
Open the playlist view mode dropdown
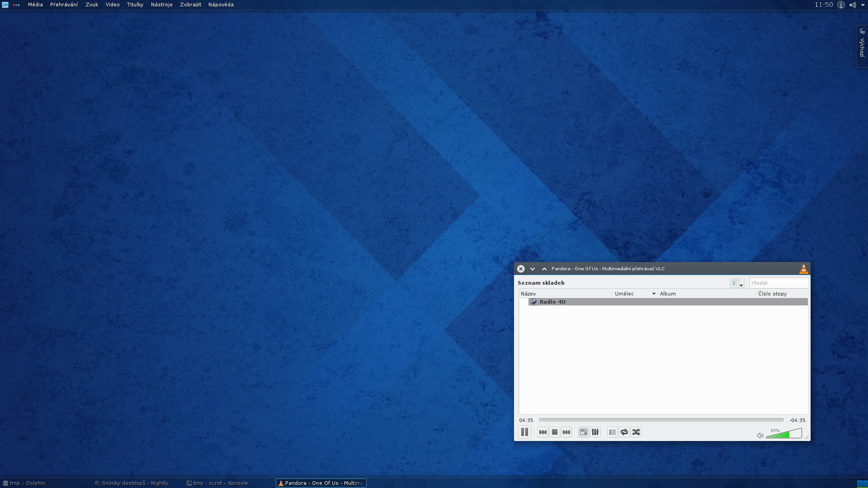coord(737,283)
